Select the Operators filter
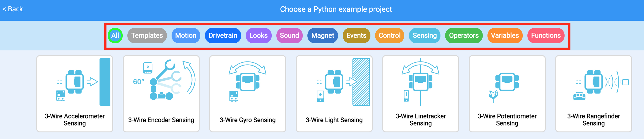Image resolution: width=644 pixels, height=139 pixels. [464, 36]
